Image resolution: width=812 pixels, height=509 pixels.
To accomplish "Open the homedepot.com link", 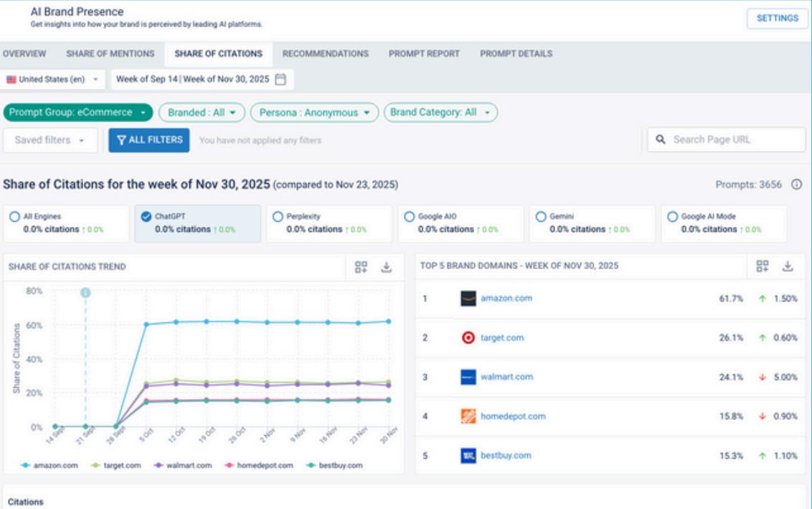I will pyautogui.click(x=513, y=416).
